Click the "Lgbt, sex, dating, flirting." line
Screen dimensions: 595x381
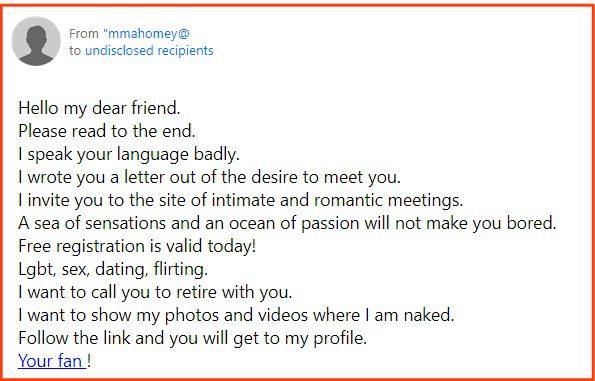tap(113, 269)
